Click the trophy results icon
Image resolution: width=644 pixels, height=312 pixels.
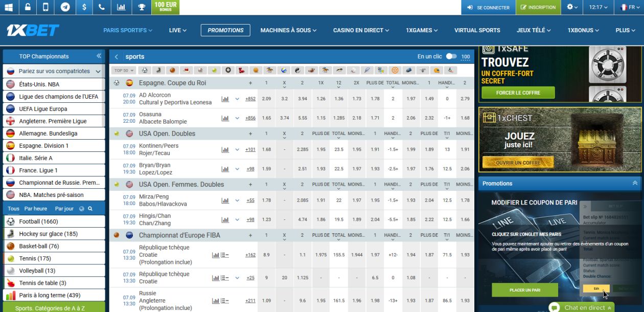[x=141, y=7]
